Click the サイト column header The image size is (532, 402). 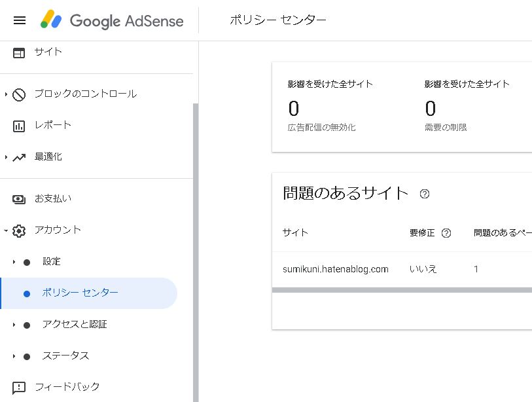(295, 232)
